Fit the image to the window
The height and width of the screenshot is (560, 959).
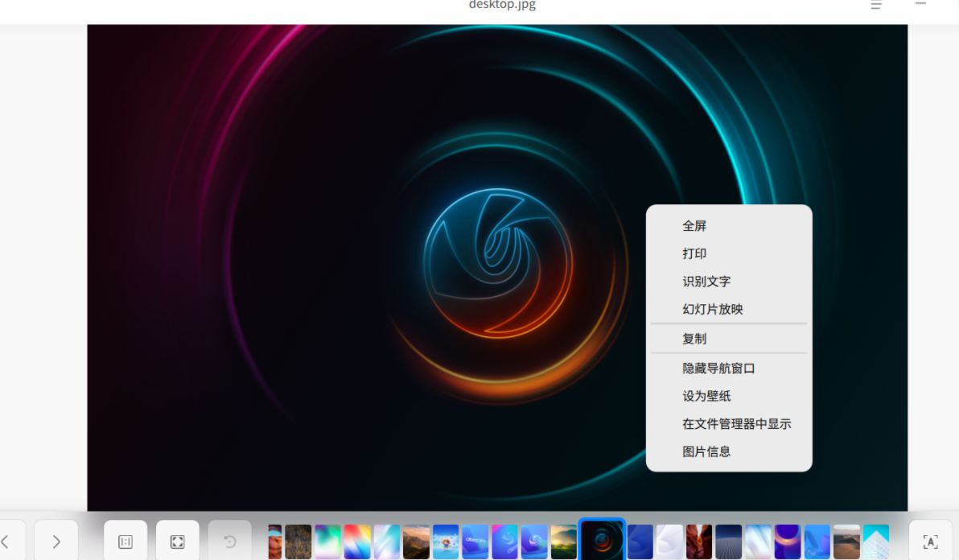tap(177, 541)
